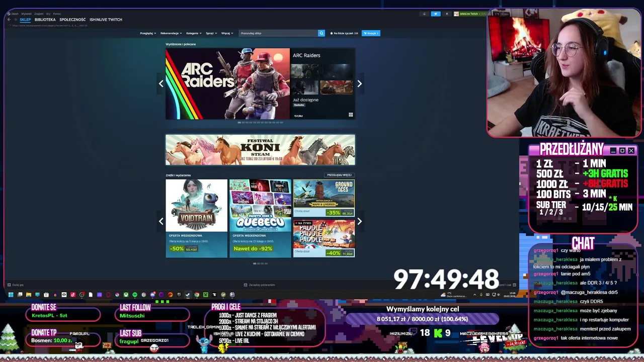644x362 pixels.
Task: Open the blue announcements megaphone icon
Action: [436, 14]
